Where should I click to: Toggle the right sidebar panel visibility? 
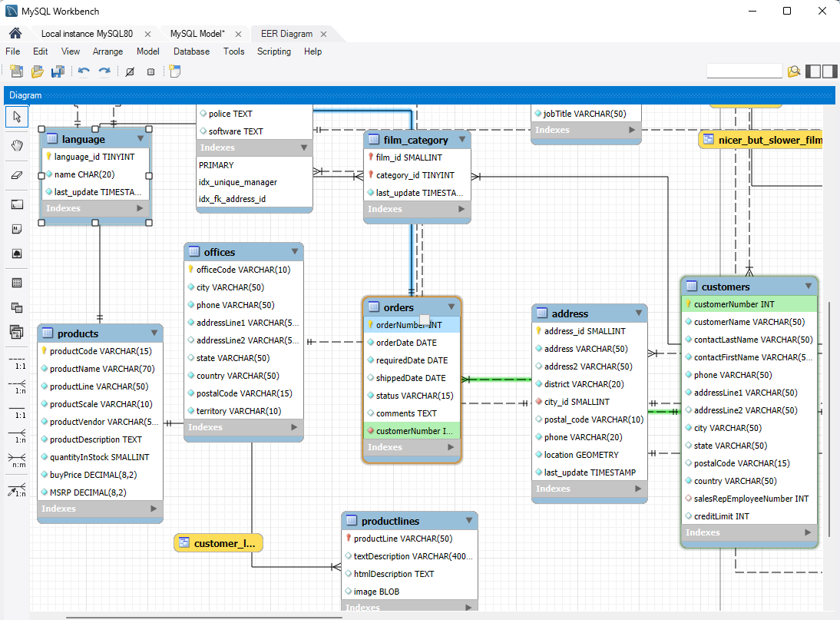coord(830,71)
